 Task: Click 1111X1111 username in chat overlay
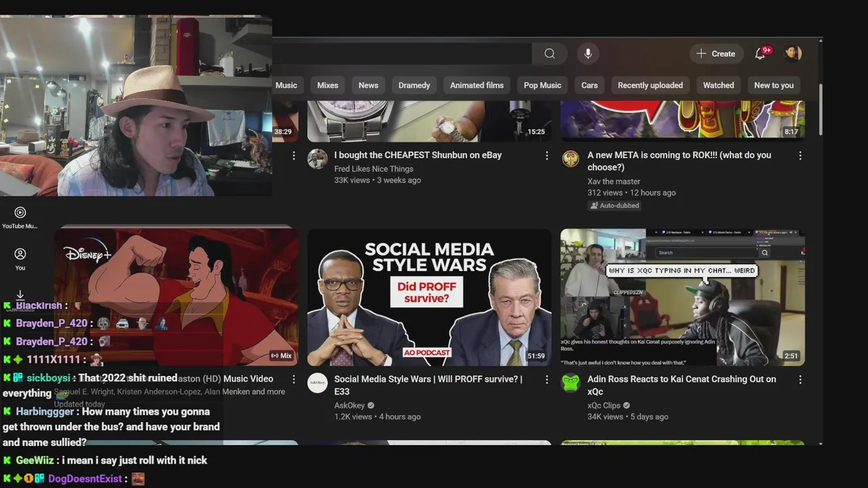point(54,359)
